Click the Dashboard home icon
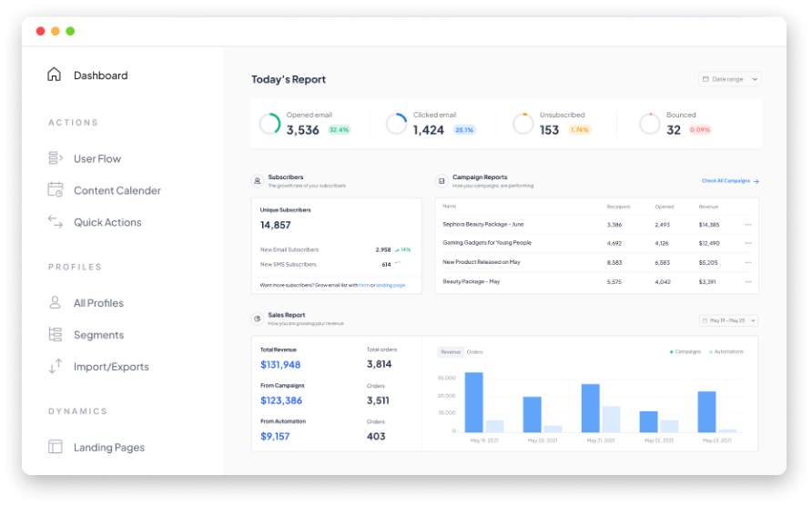This screenshot has height=506, width=812. pyautogui.click(x=54, y=75)
